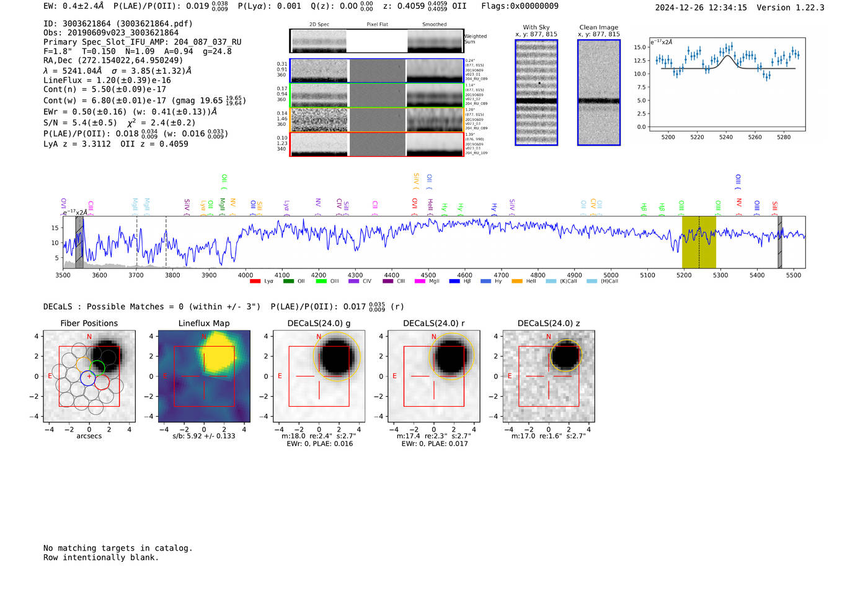Image resolution: width=868 pixels, height=591 pixels.
Task: Click the λ = 5241.04Å line
Action: click(118, 71)
